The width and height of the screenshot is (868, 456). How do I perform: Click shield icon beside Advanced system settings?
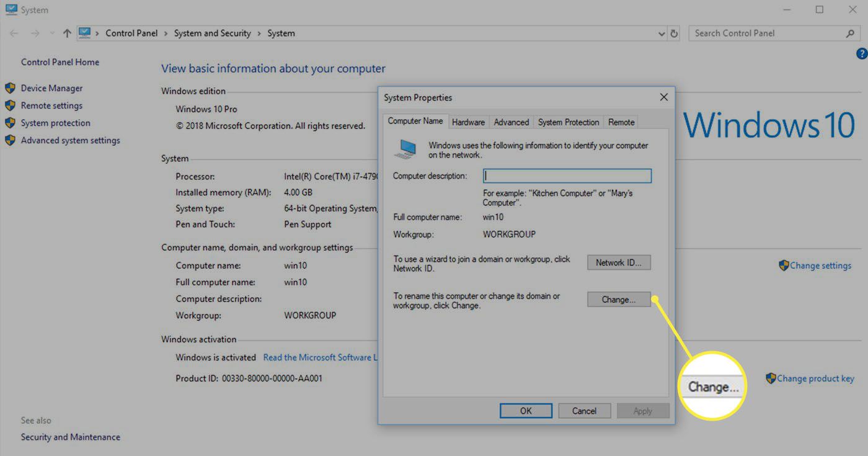click(10, 140)
